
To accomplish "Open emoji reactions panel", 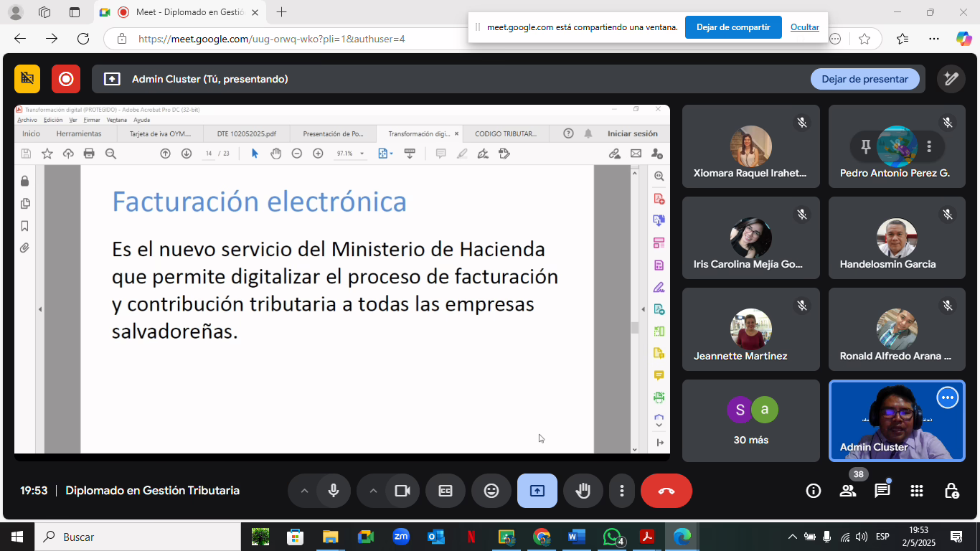I will point(491,491).
